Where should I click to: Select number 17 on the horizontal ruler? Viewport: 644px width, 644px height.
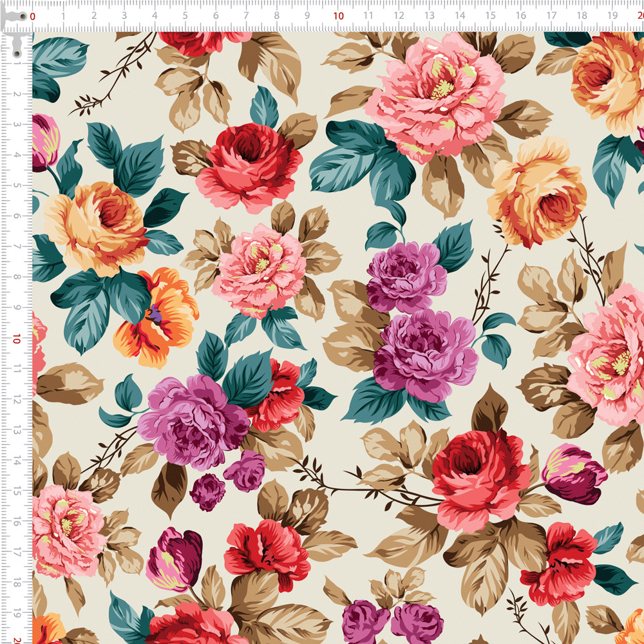click(x=552, y=15)
